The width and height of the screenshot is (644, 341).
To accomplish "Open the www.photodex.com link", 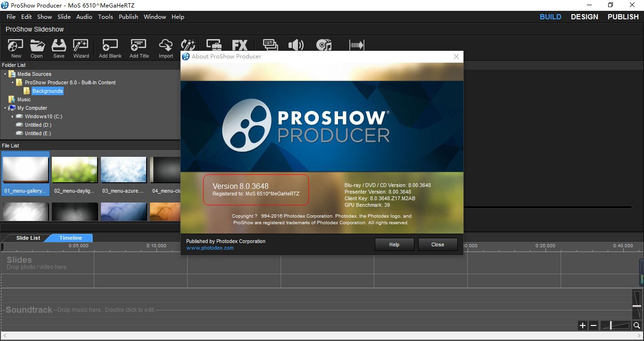I will (210, 248).
